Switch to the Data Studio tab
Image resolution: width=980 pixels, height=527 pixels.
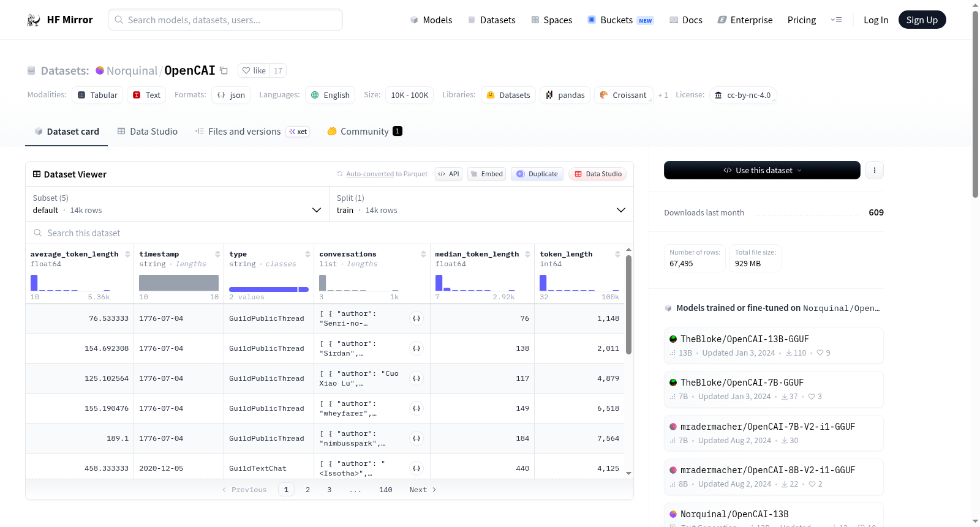click(147, 132)
